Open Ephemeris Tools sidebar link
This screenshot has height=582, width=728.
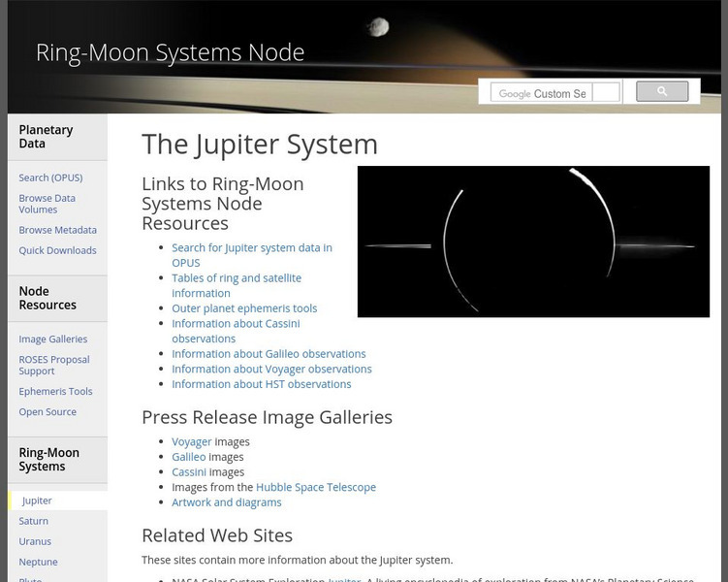pos(55,392)
